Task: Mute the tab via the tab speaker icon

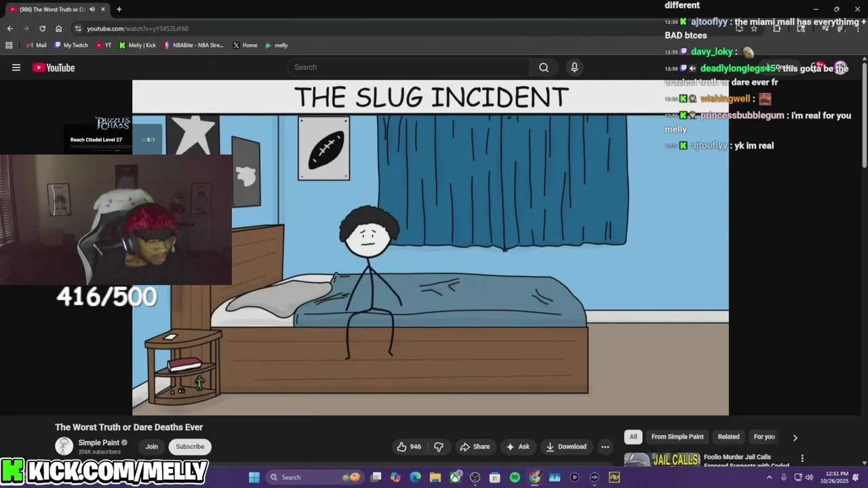Action: pos(92,9)
